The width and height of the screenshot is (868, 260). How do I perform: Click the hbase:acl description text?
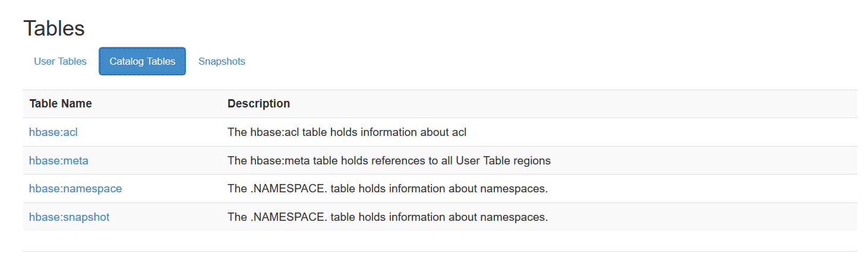tap(346, 132)
